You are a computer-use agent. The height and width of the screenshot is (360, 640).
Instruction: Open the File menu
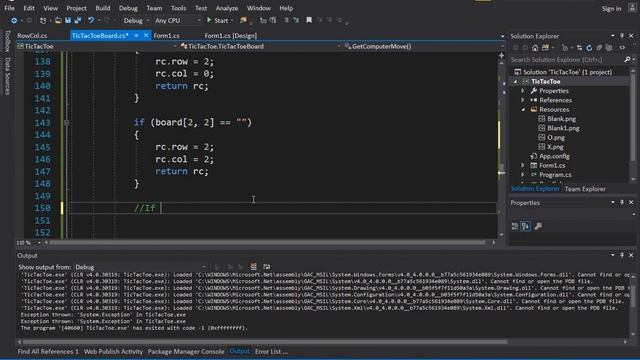[9, 8]
